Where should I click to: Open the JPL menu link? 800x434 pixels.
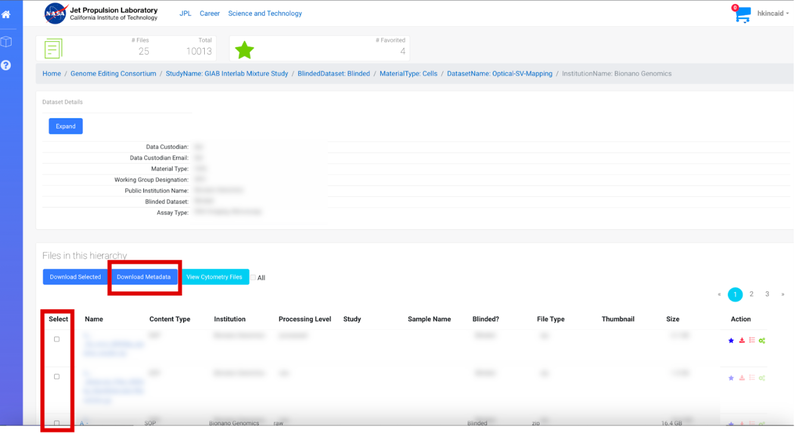pyautogui.click(x=185, y=14)
